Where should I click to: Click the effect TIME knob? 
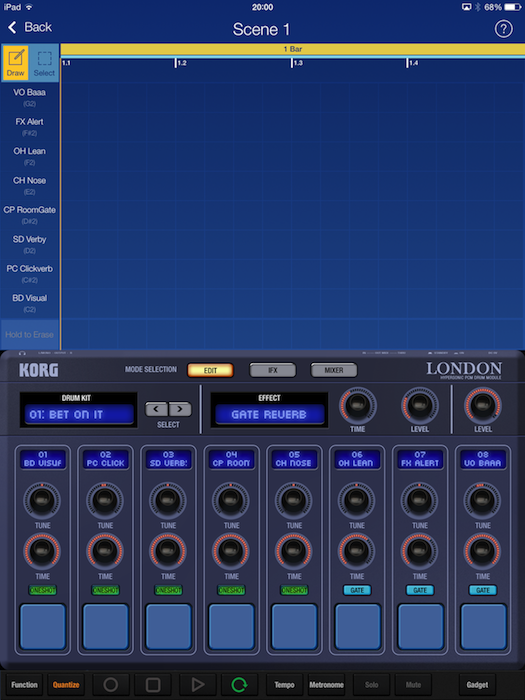357,405
